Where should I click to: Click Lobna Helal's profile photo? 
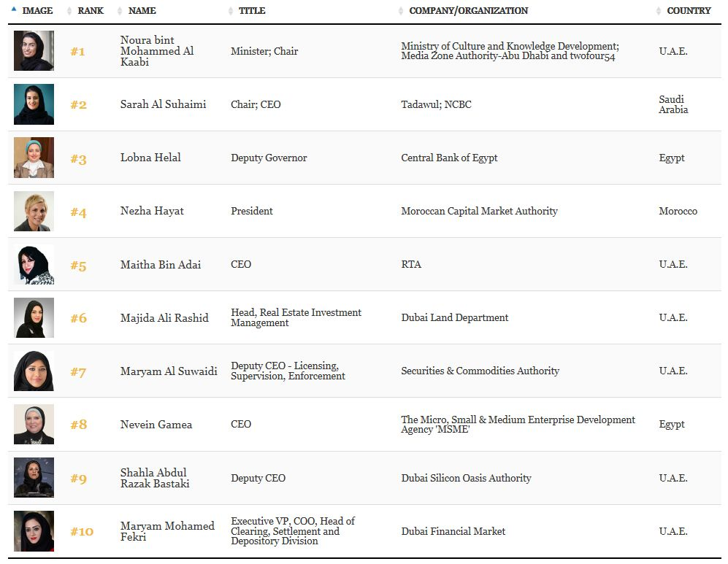(x=34, y=157)
